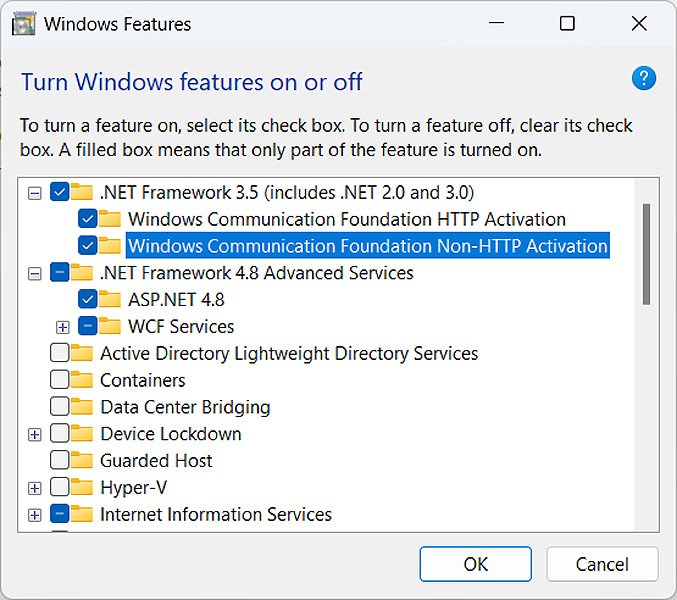Tick the Active Directory Lightweight Directory Services checkbox

pos(59,353)
